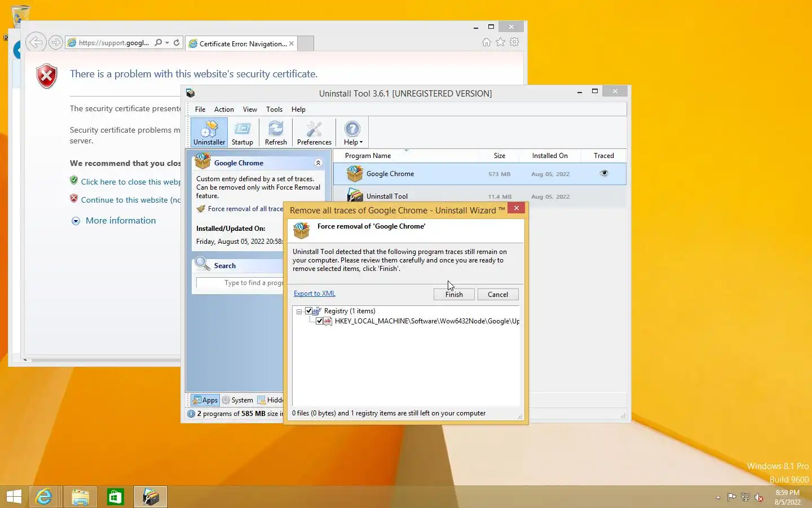Open the Startup toolbar view
The height and width of the screenshot is (508, 812).
[x=242, y=133]
